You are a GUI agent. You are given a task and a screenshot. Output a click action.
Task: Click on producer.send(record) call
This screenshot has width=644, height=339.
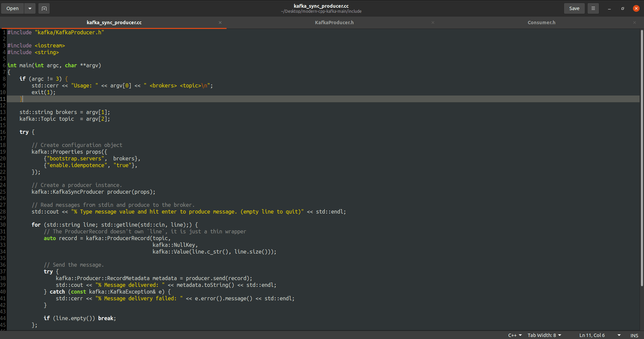[x=217, y=278]
